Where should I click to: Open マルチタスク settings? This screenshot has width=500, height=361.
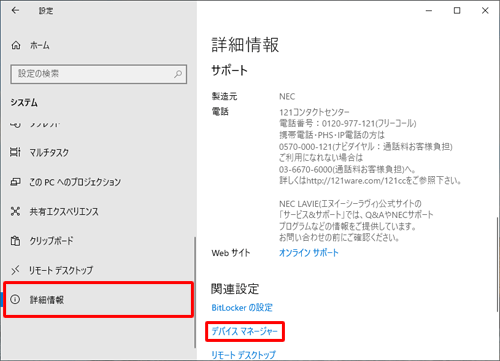point(49,153)
